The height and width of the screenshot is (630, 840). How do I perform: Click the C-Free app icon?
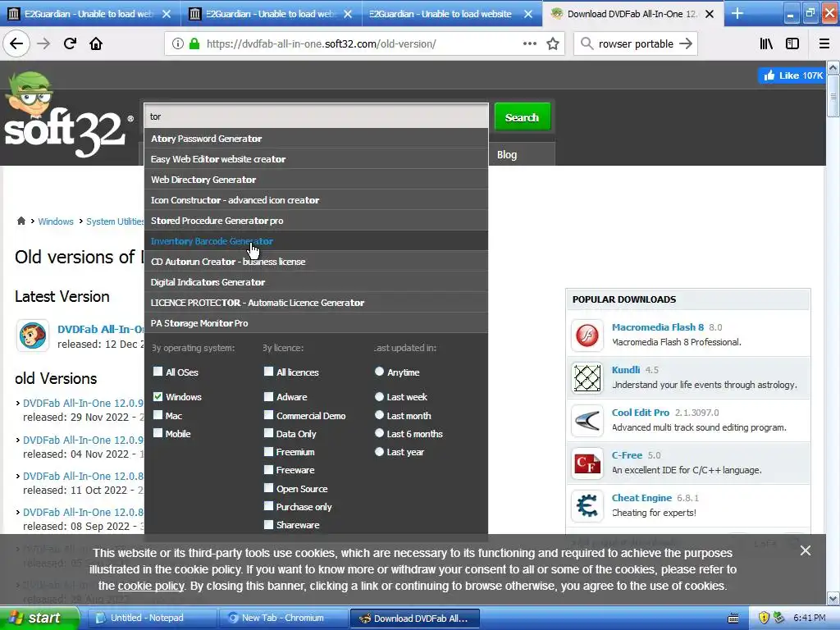[x=587, y=463]
